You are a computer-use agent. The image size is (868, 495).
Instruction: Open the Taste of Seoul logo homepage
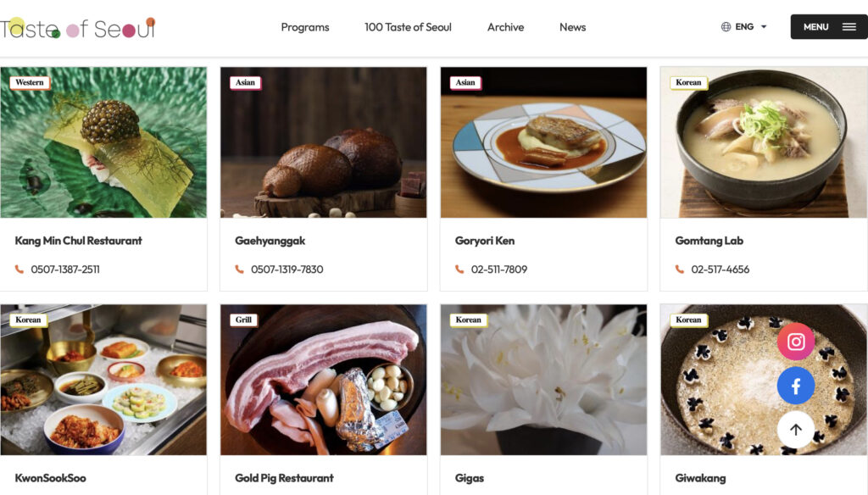coord(78,28)
